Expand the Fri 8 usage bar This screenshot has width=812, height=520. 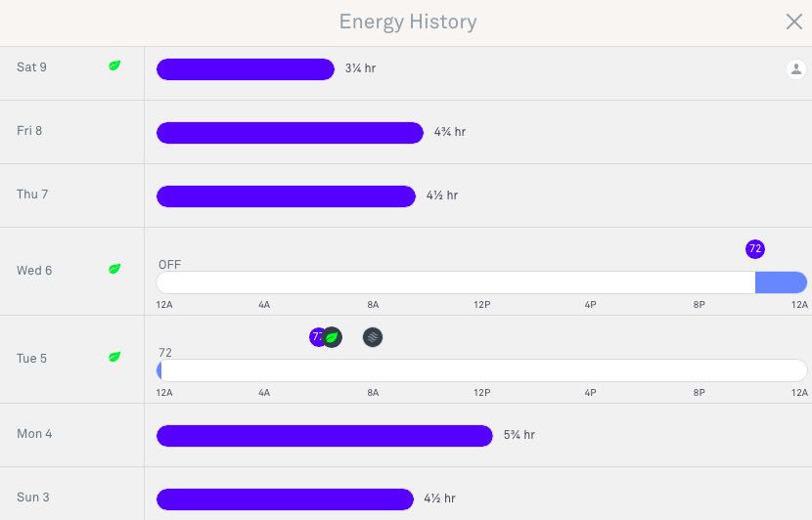tap(290, 133)
